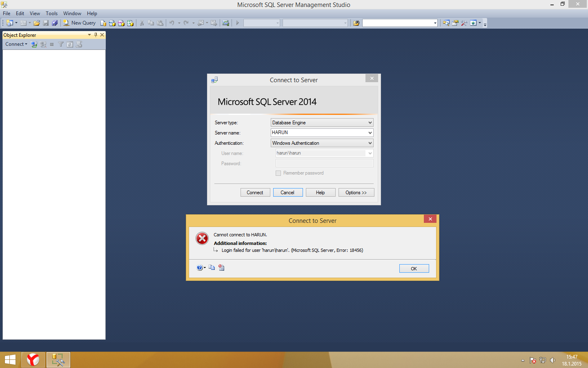Open the Authentication dropdown
The height and width of the screenshot is (368, 588).
click(370, 143)
